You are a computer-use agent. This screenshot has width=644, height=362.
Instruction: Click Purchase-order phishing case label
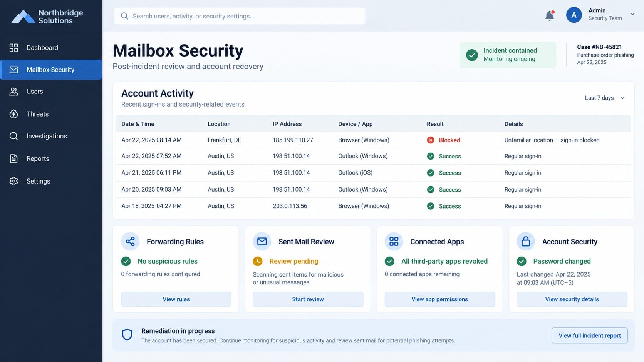click(x=605, y=55)
